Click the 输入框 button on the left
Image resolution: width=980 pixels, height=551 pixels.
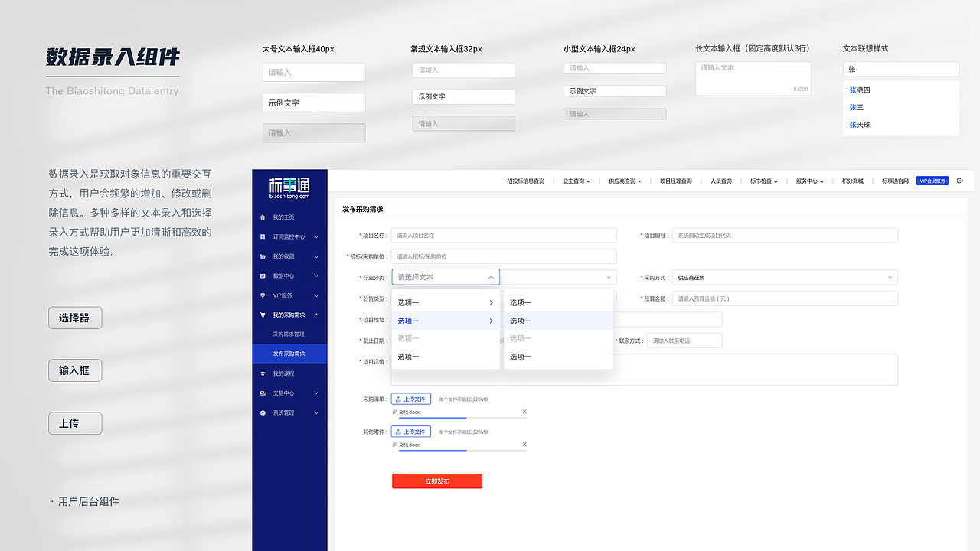[x=75, y=370]
